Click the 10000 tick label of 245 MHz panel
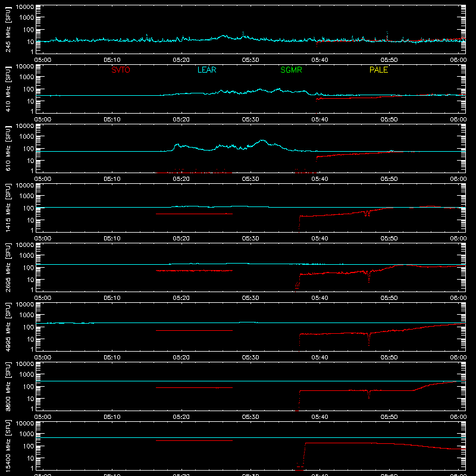Image resolution: width=476 pixels, height=476 pixels. pyautogui.click(x=25, y=7)
